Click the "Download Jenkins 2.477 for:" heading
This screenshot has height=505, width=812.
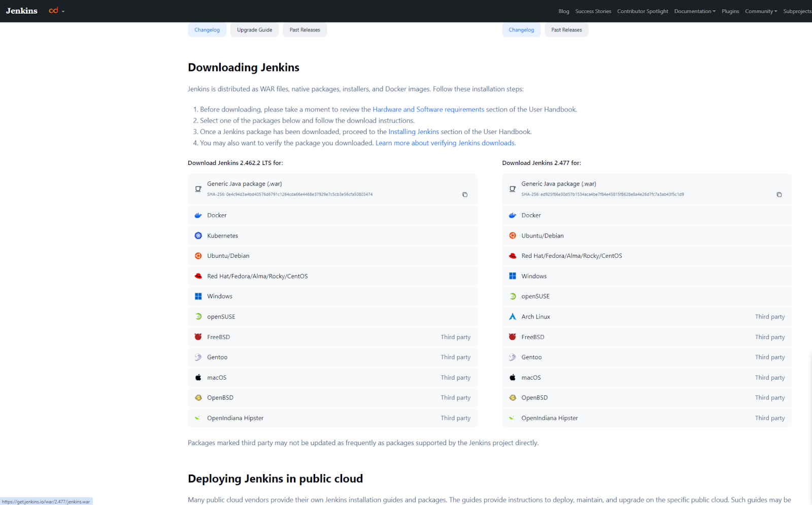pos(542,163)
